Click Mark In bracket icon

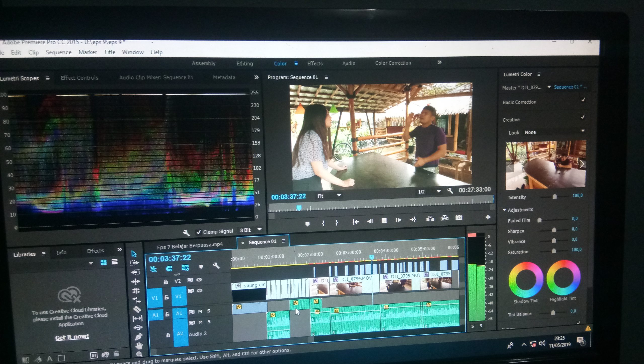coord(323,223)
